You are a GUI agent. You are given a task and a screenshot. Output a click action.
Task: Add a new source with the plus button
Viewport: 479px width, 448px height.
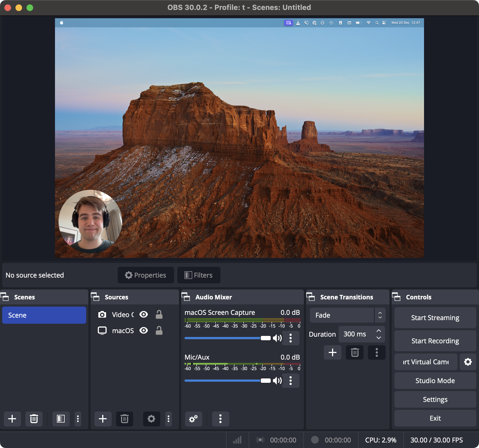pyautogui.click(x=103, y=419)
